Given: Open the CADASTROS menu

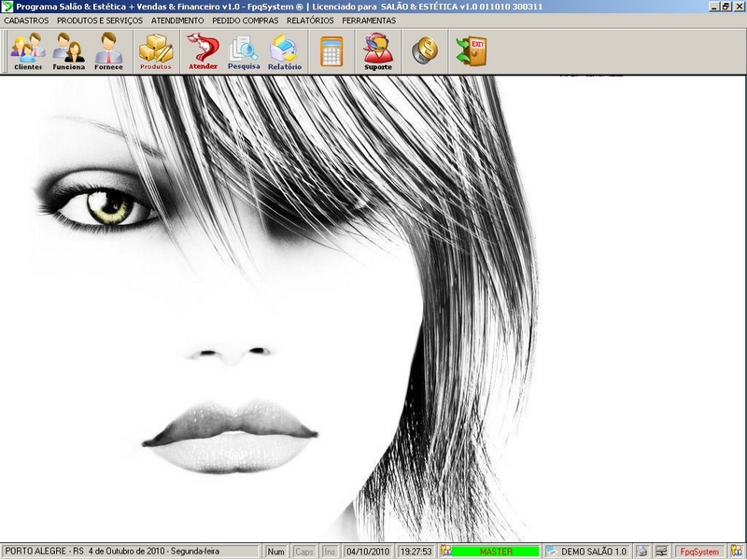Looking at the screenshot, I should (x=26, y=21).
